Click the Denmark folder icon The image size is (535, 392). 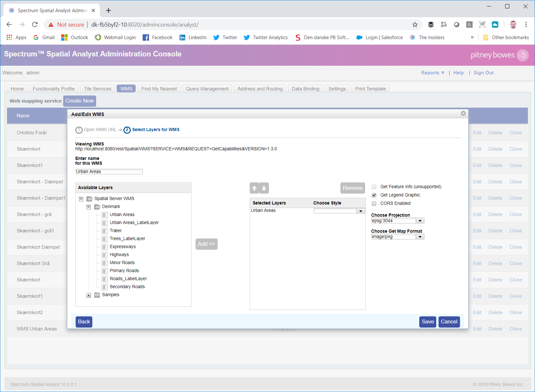coord(97,207)
